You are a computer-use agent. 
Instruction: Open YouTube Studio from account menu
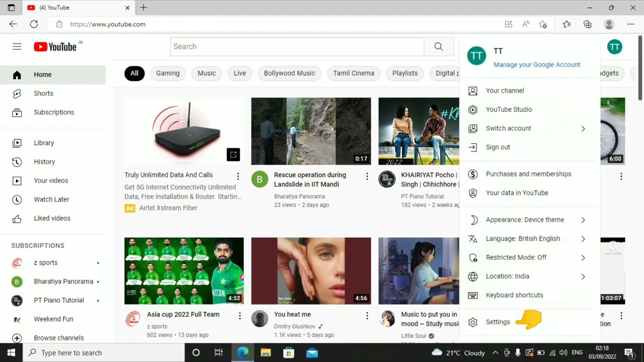[527, 110]
